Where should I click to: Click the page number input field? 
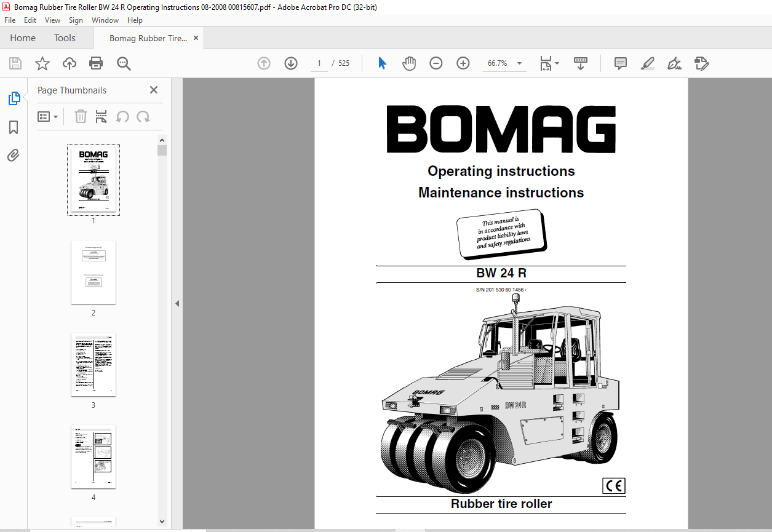[x=319, y=63]
